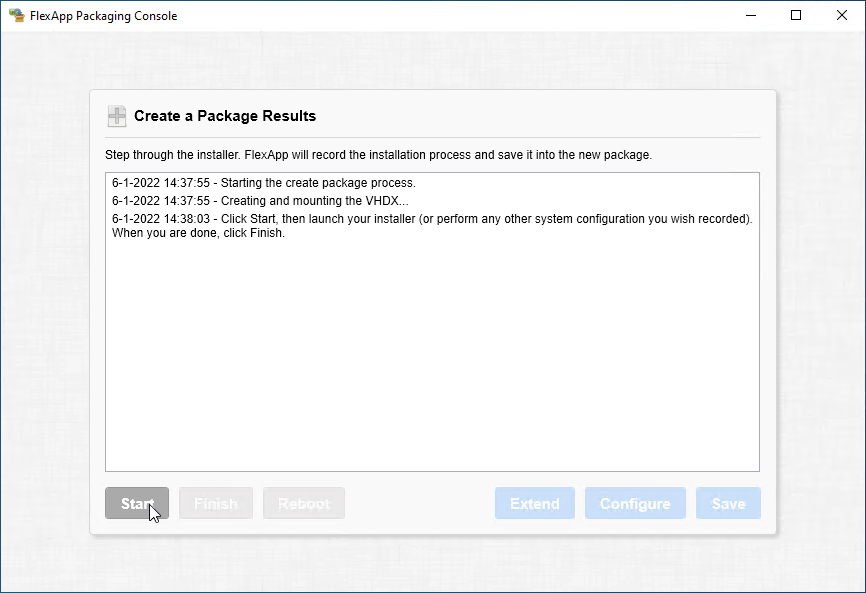This screenshot has width=866, height=593.
Task: Click the plus icon beside Create a Package
Action: click(117, 116)
